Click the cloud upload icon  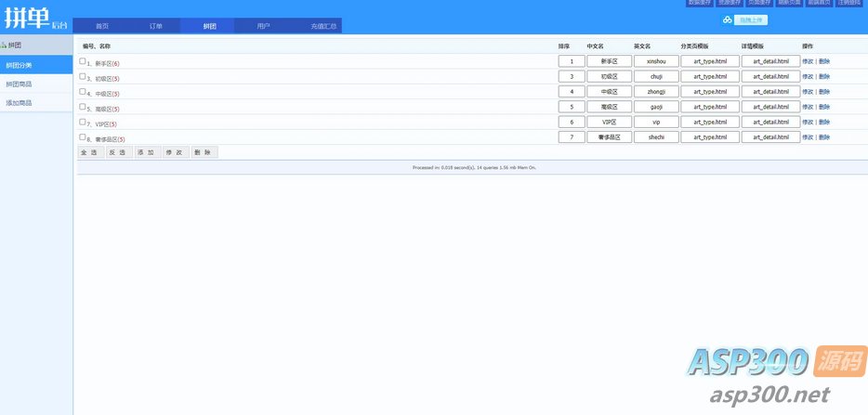[727, 19]
